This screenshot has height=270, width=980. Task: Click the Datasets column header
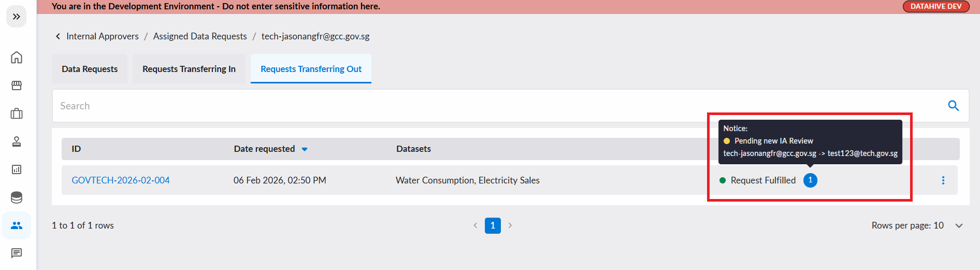pos(413,149)
